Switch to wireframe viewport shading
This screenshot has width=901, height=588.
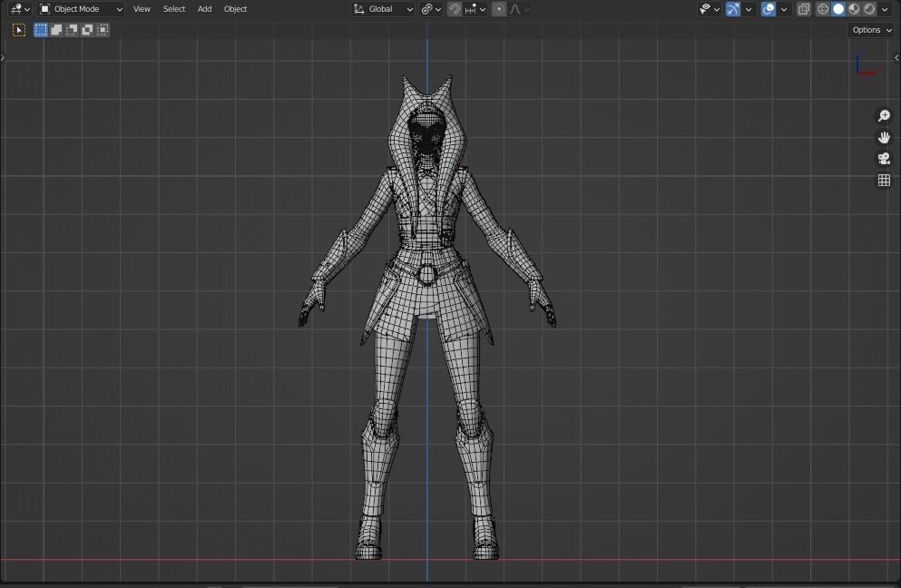click(823, 9)
